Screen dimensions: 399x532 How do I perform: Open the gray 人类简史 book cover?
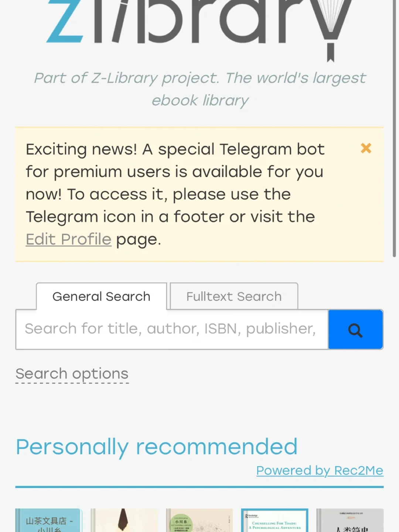[350, 520]
